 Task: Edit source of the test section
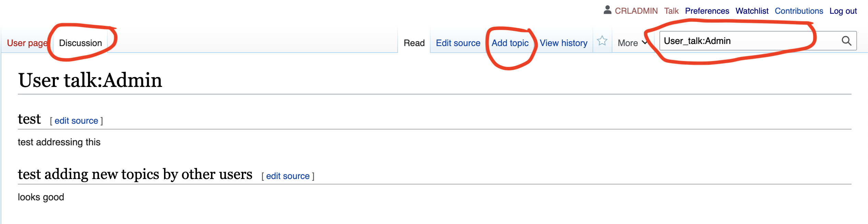pos(76,121)
